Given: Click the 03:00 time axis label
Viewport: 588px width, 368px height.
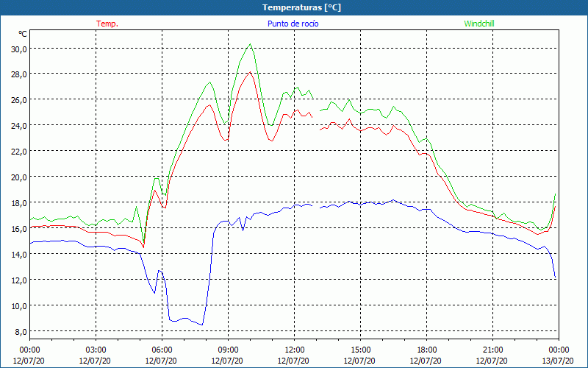Looking at the screenshot, I should click(96, 350).
